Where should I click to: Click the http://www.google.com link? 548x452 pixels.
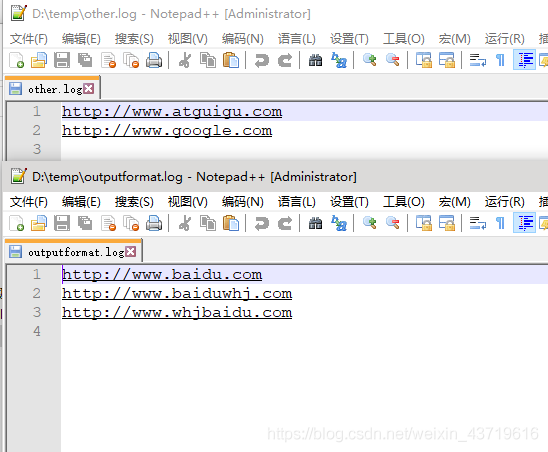[167, 130]
